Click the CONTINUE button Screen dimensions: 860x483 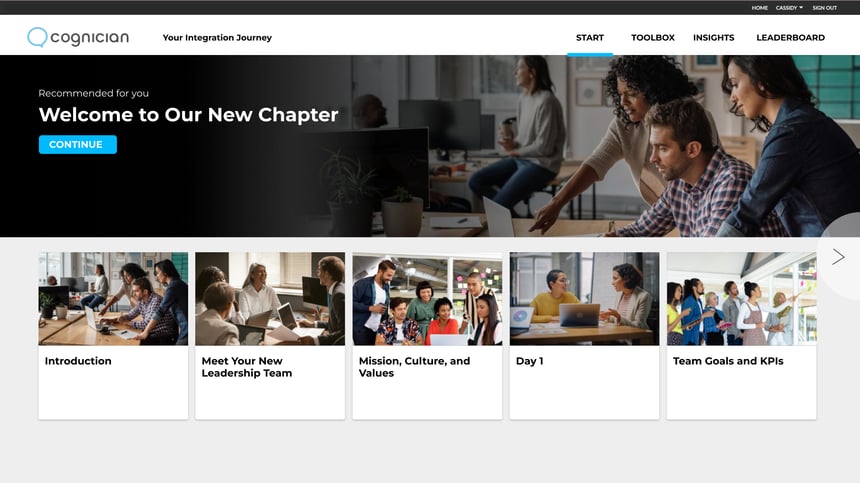click(77, 145)
